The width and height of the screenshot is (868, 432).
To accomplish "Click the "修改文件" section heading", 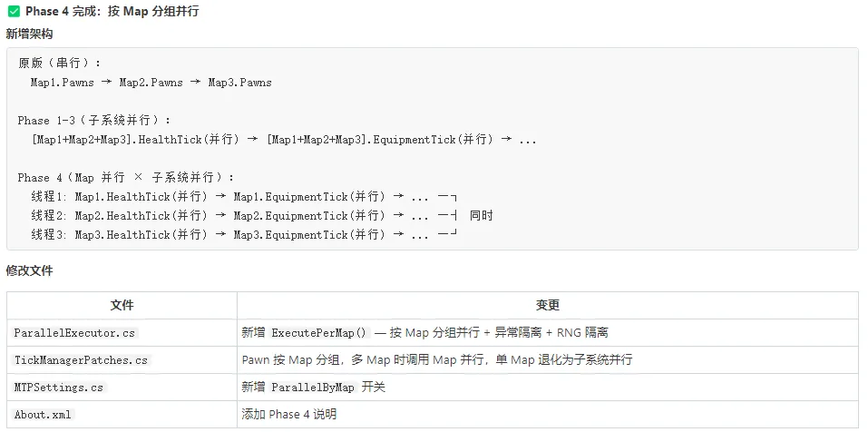I will tap(29, 271).
